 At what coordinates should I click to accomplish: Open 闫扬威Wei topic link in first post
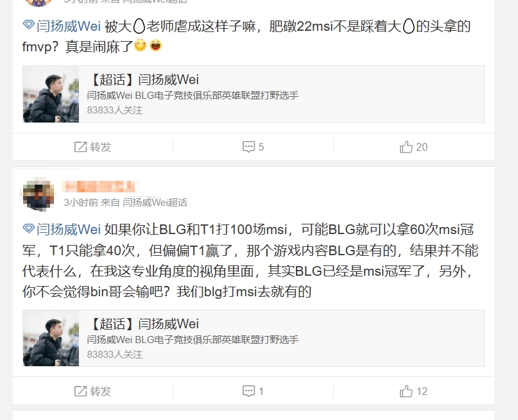pyautogui.click(x=69, y=26)
